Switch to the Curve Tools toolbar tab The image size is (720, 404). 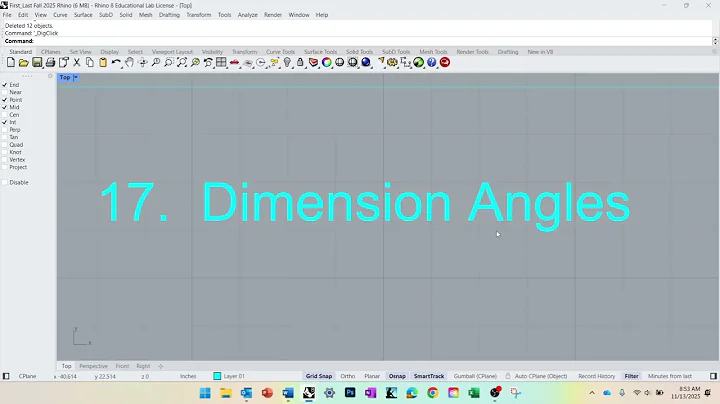pos(280,52)
